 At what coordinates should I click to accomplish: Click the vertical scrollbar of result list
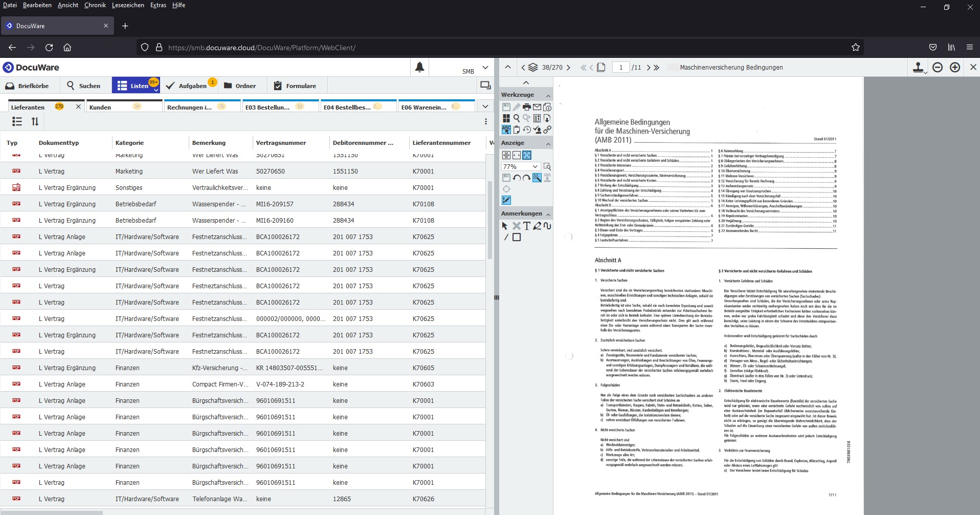tap(489, 220)
